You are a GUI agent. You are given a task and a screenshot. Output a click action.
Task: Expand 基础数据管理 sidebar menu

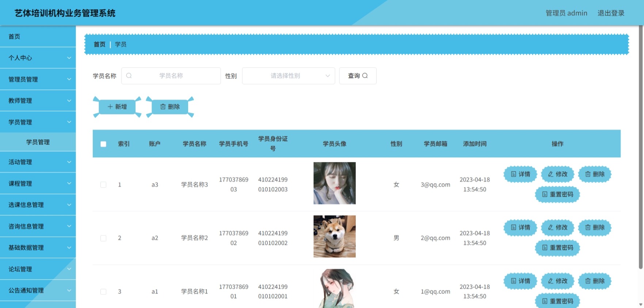[38, 247]
